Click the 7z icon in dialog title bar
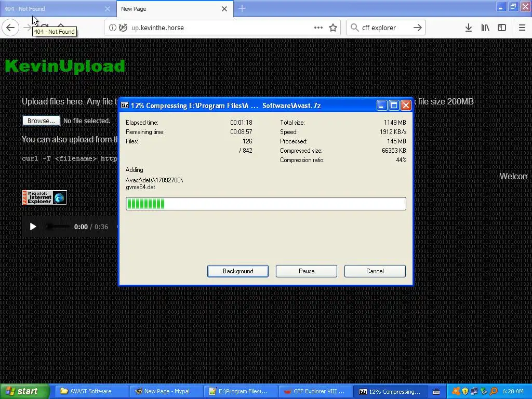Screen dimensions: 532x399 [x=125, y=105]
